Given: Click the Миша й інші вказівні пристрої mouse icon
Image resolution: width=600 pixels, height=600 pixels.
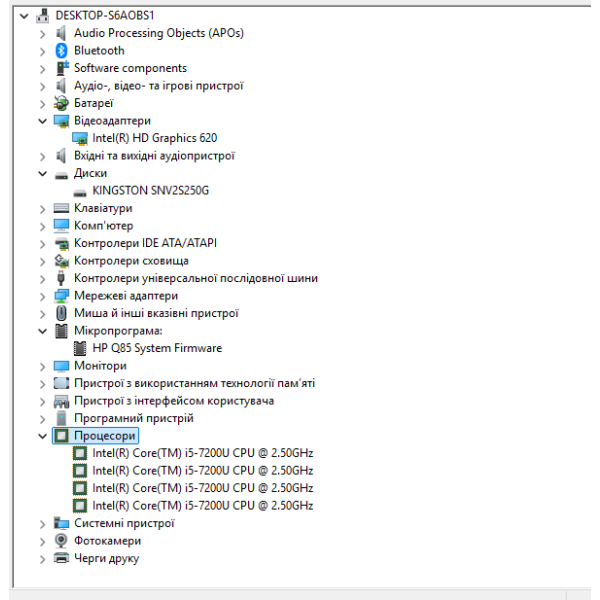Looking at the screenshot, I should [61, 313].
